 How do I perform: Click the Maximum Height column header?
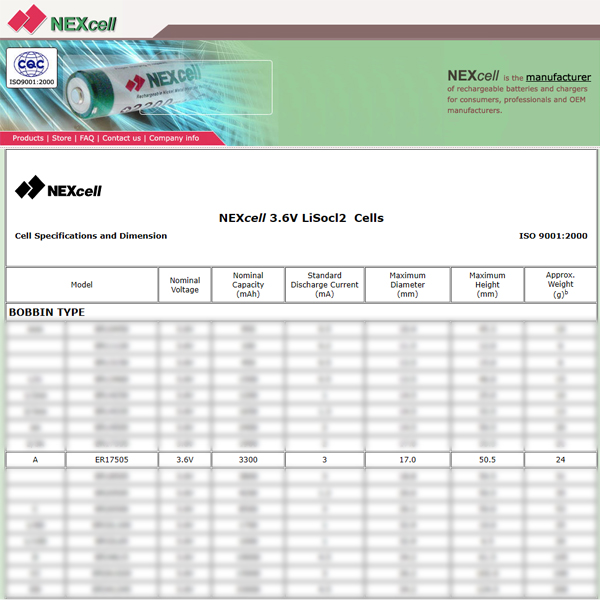pos(487,285)
